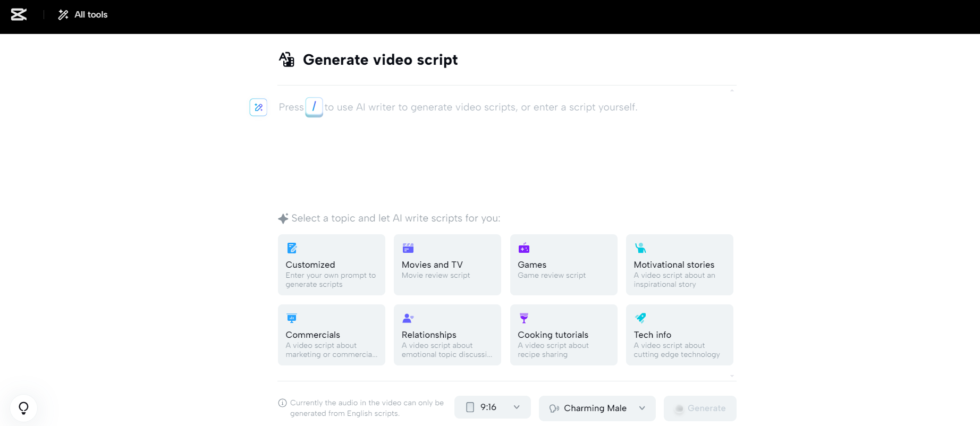Click the Commercials presentation icon
This screenshot has width=980, height=426.
[292, 318]
